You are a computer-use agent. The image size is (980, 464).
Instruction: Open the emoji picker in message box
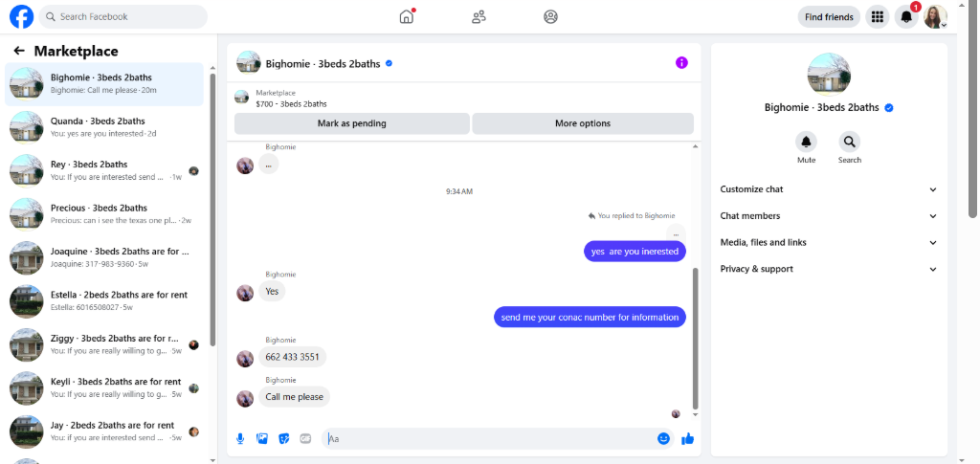(663, 439)
